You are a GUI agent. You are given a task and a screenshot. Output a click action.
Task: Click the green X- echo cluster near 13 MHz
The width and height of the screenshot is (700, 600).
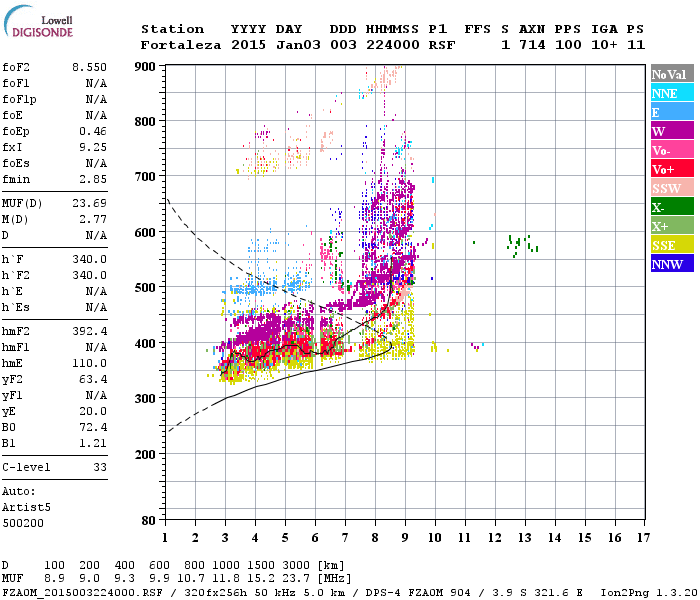click(x=522, y=246)
